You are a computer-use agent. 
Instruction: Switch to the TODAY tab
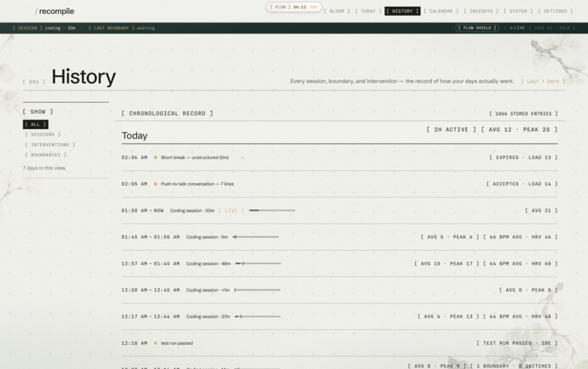coord(368,11)
